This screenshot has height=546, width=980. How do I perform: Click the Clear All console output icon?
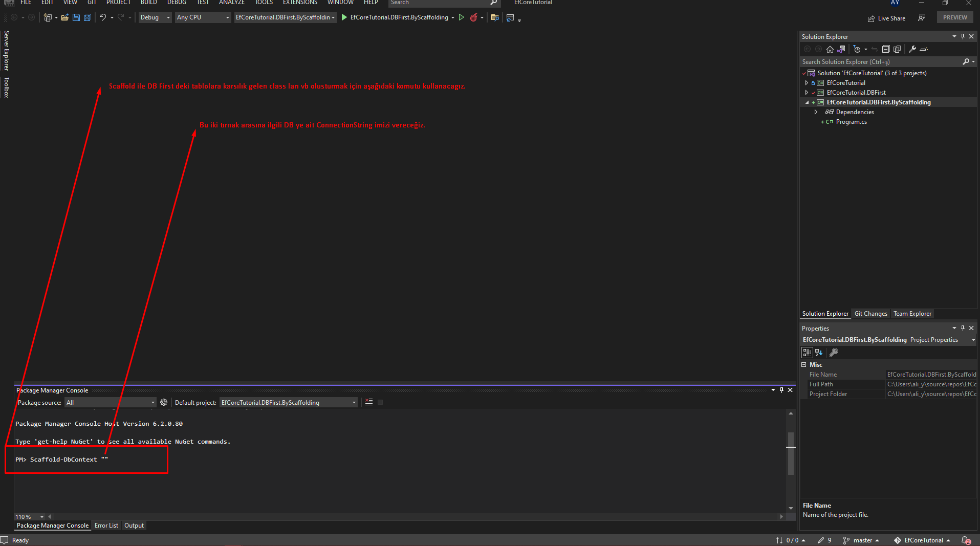[x=369, y=402]
